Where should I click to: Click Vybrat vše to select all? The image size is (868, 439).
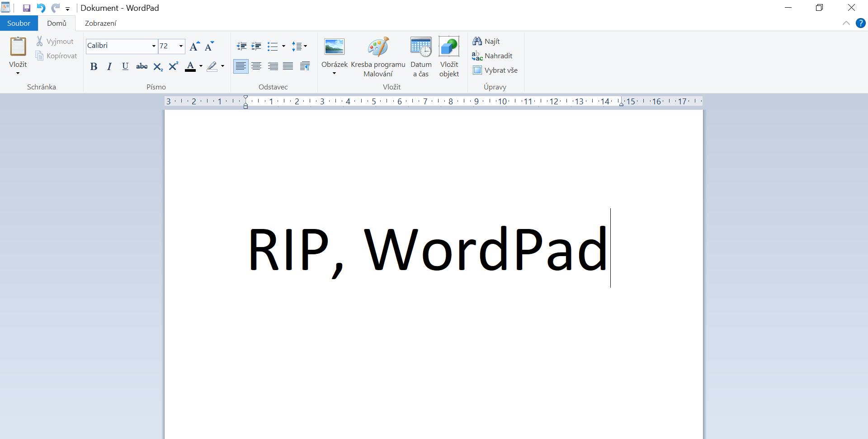point(495,70)
